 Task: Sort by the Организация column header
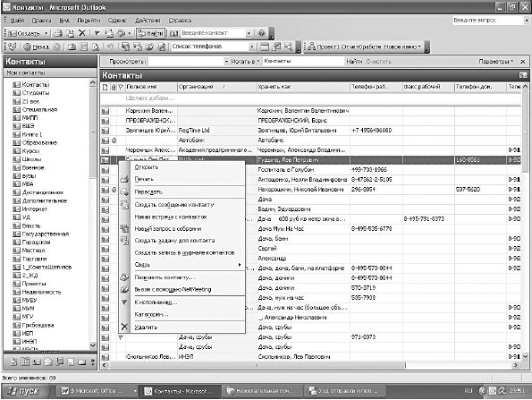coord(216,87)
